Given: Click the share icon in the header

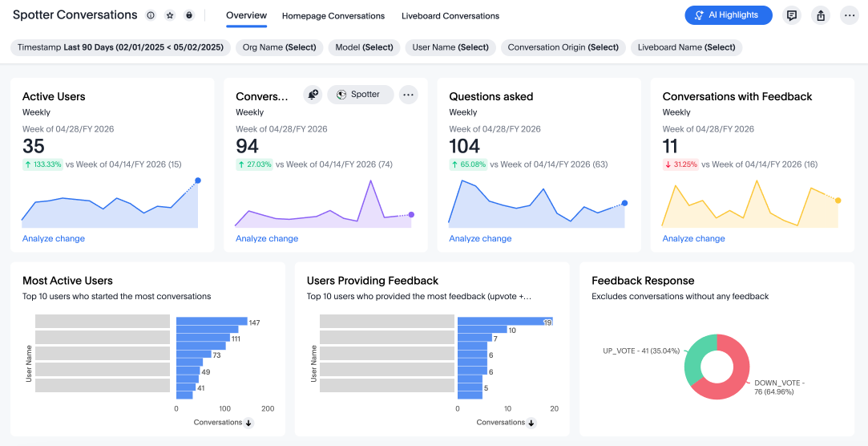Looking at the screenshot, I should [820, 15].
